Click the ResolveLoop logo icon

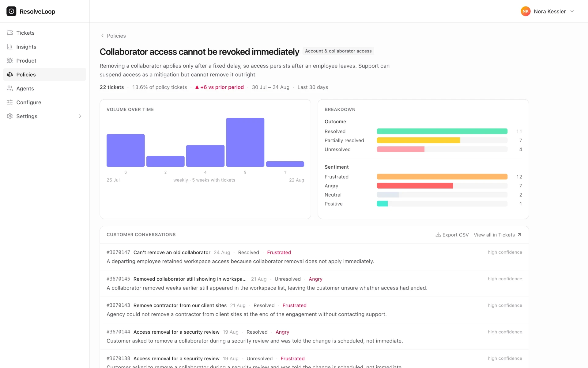[11, 11]
